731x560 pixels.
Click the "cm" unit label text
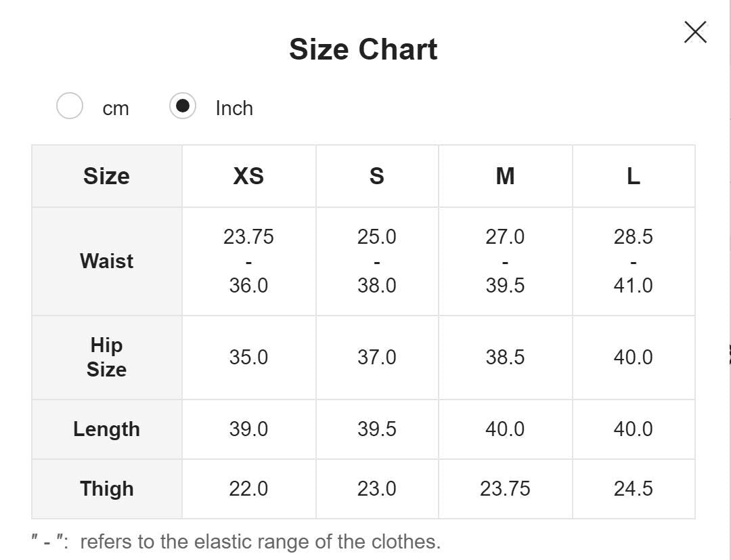[116, 108]
